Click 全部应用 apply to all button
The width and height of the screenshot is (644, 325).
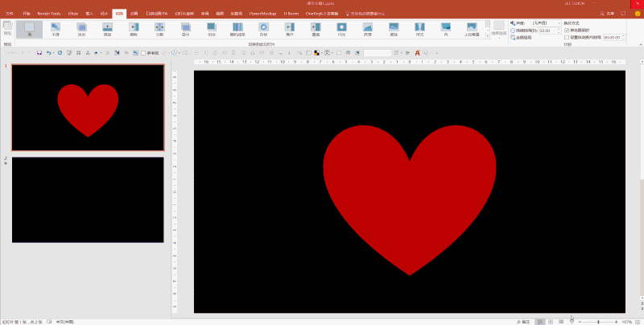pos(521,37)
